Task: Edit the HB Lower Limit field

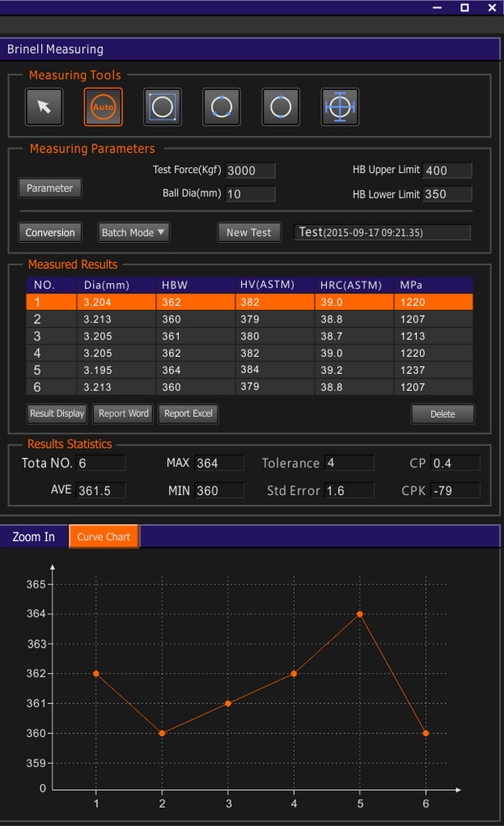Action: click(x=447, y=194)
